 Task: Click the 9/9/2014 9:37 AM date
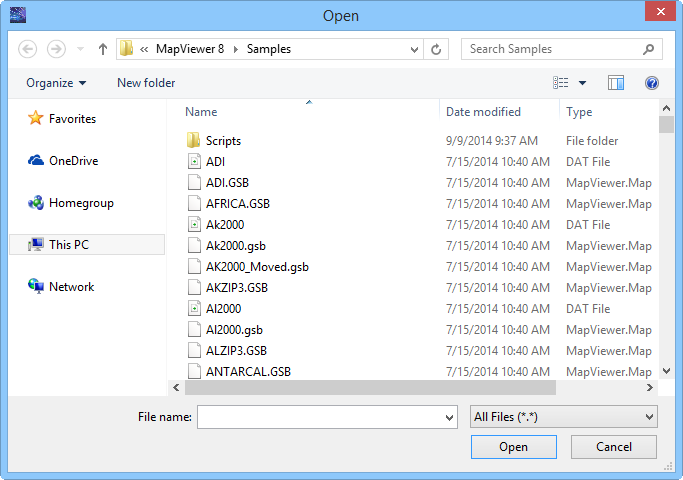pos(492,141)
